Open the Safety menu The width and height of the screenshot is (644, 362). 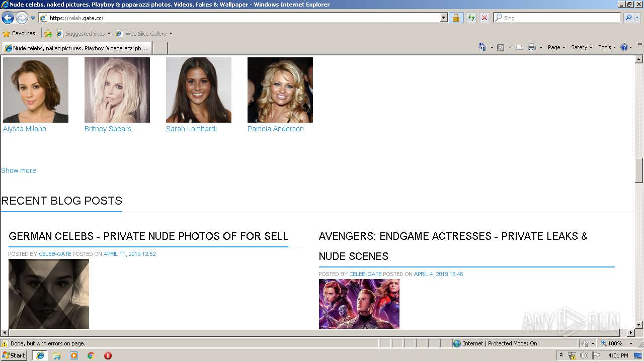point(581,47)
